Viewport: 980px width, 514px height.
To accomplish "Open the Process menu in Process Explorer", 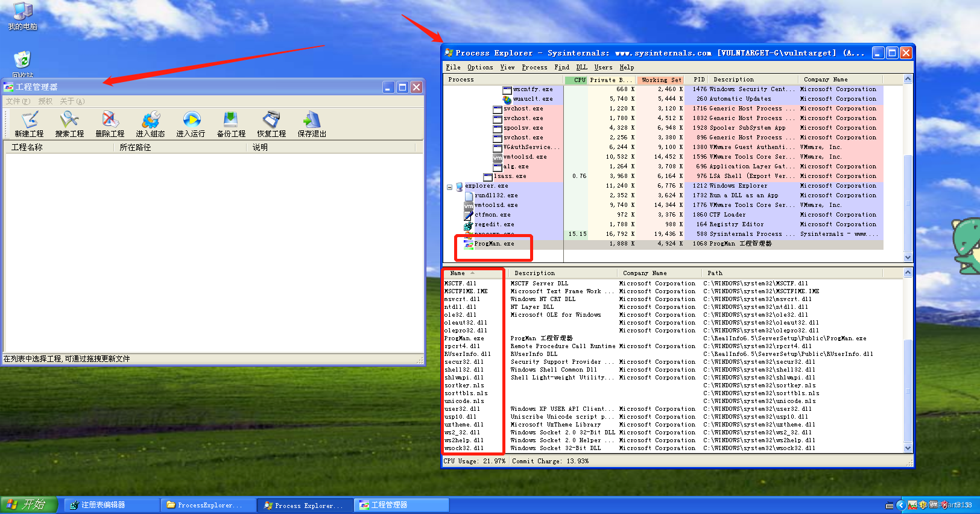I will click(534, 68).
